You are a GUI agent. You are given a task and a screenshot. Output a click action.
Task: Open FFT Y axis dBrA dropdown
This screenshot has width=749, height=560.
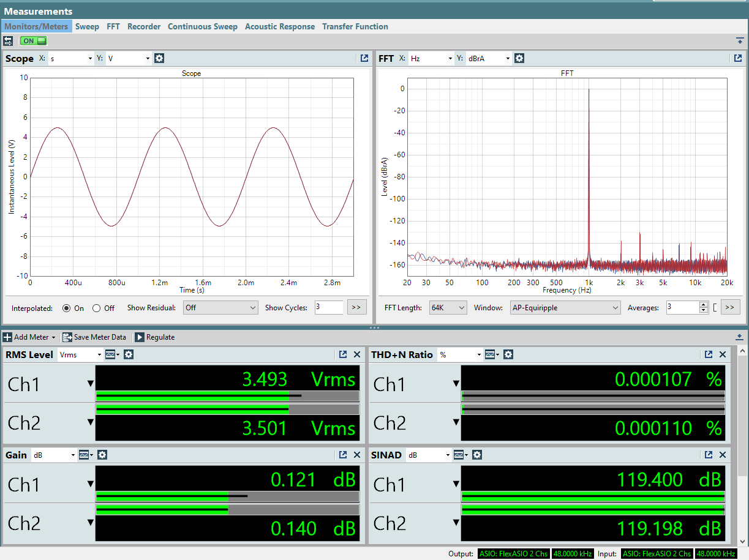[x=489, y=58]
